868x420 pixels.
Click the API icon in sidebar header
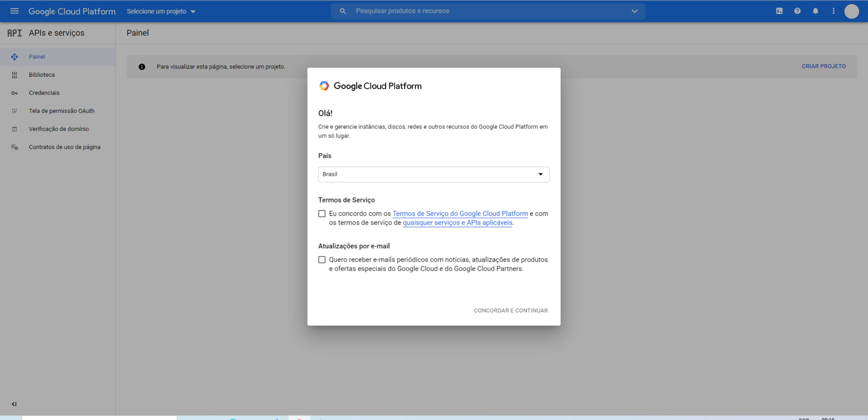click(14, 33)
